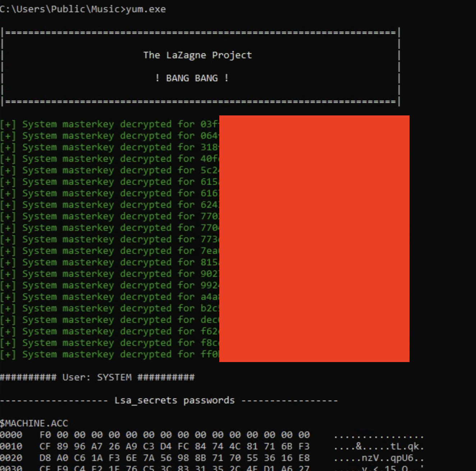Click the $MACHINE.ACC secret name
Image resolution: width=476 pixels, height=471 pixels.
point(34,423)
